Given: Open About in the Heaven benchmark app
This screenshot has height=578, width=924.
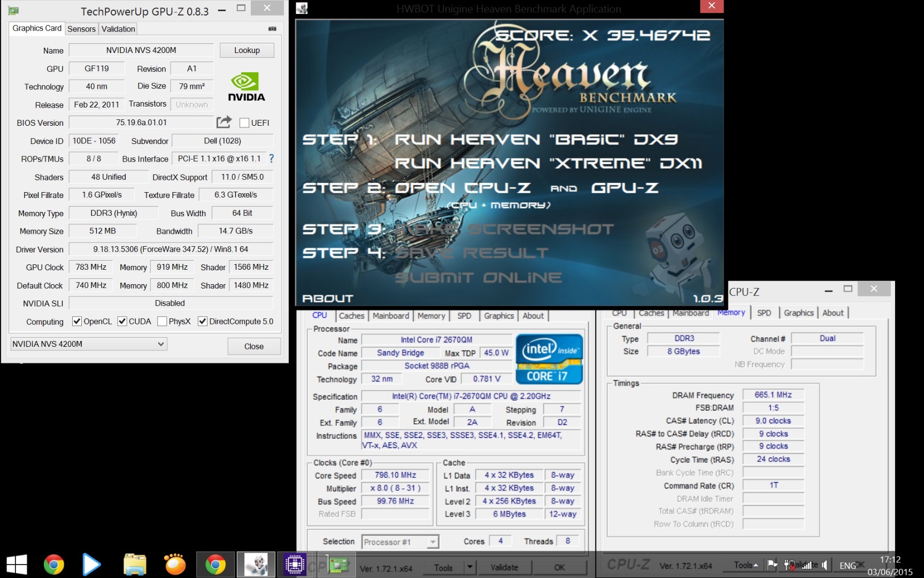Looking at the screenshot, I should (328, 298).
